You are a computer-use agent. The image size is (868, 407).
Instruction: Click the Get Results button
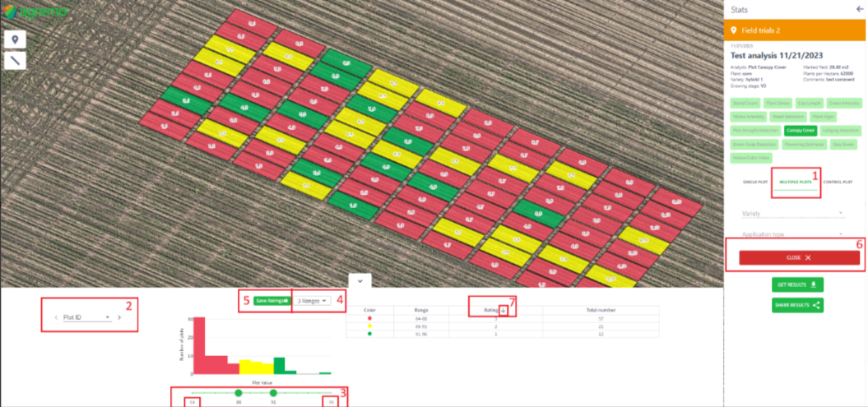(797, 284)
